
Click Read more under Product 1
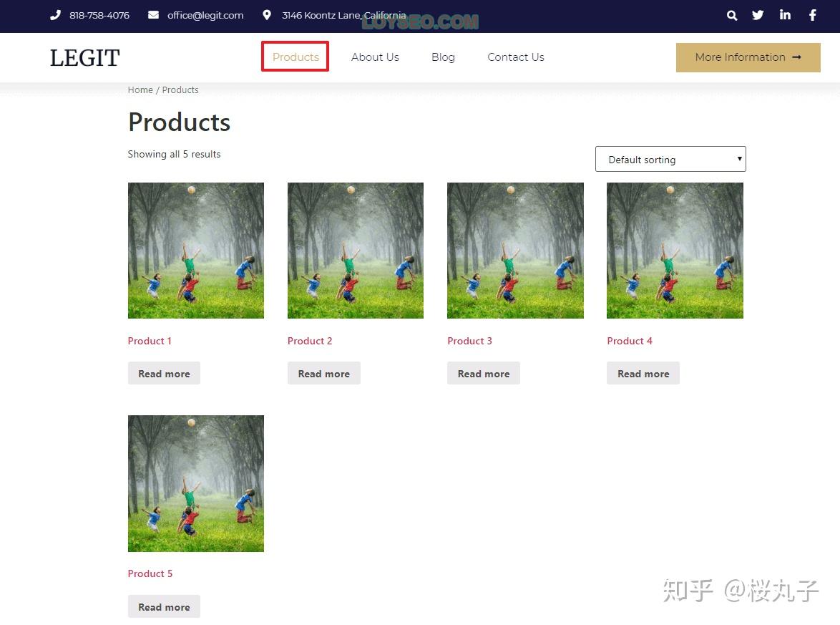pos(164,374)
